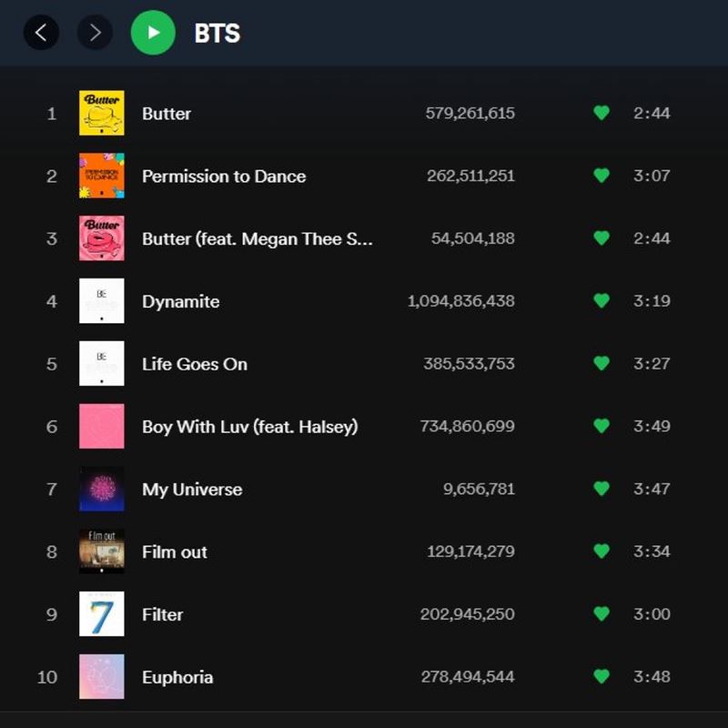This screenshot has height=728, width=728.
Task: Select the Euphoria track row title
Action: pos(177,677)
